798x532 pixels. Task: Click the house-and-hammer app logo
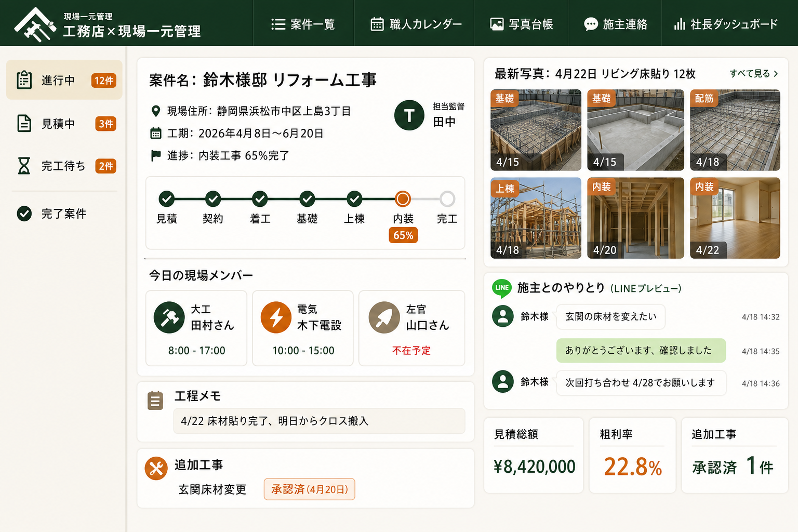tap(35, 24)
